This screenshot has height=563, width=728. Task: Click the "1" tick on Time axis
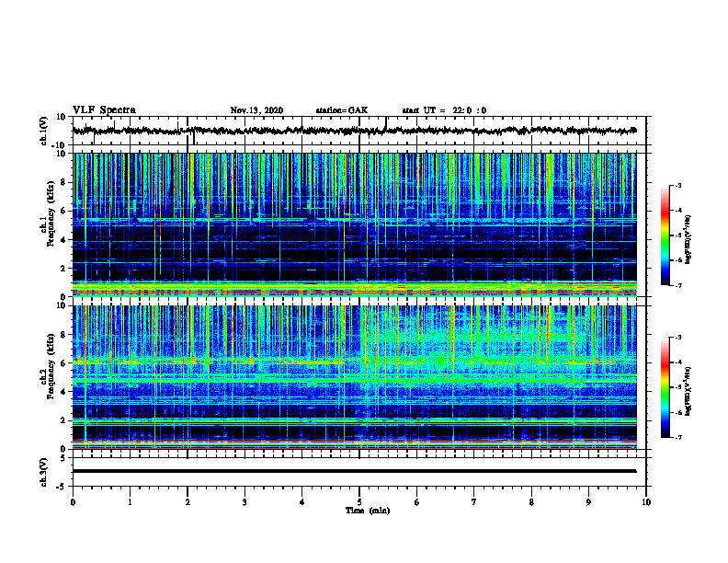(130, 502)
